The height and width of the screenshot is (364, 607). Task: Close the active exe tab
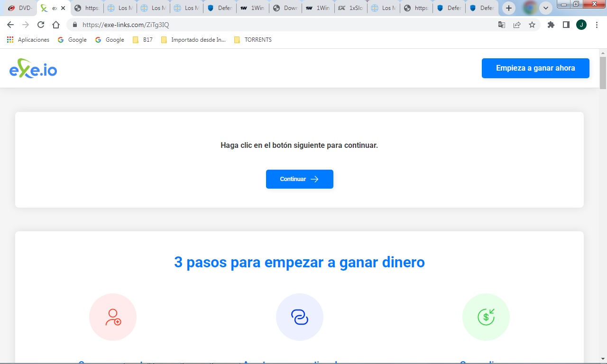[63, 8]
